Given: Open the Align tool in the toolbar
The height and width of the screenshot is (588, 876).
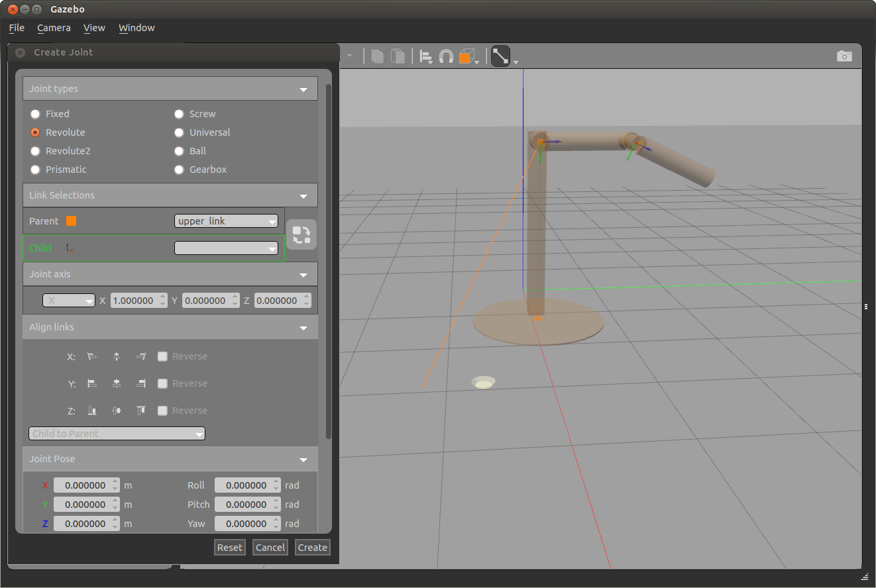Looking at the screenshot, I should [x=426, y=57].
